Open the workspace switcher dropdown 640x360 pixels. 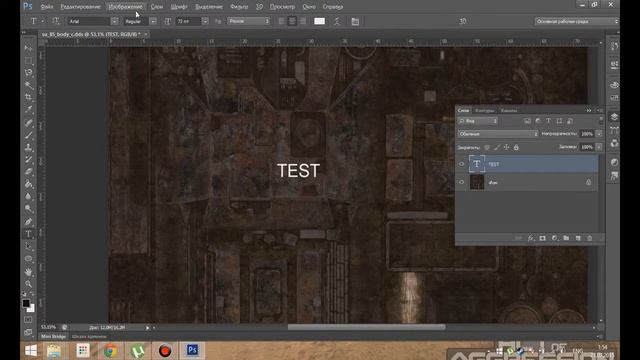coord(576,21)
